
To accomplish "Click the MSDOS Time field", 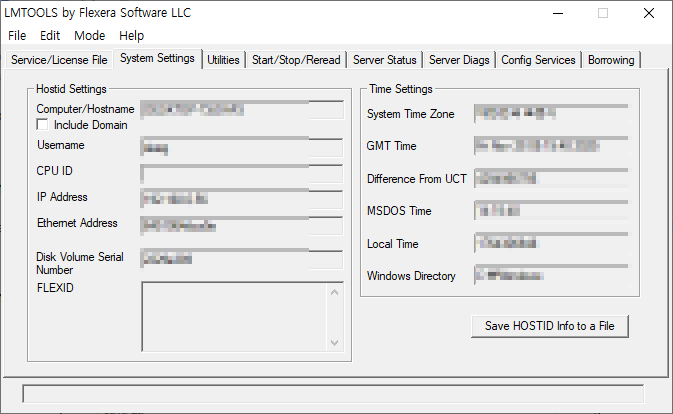I will coord(551,210).
